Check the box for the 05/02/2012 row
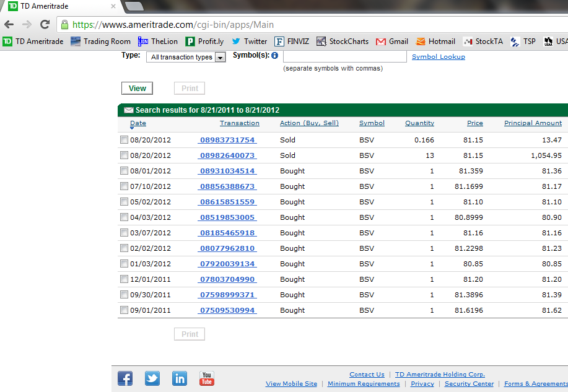568x392 pixels. pyautogui.click(x=124, y=201)
